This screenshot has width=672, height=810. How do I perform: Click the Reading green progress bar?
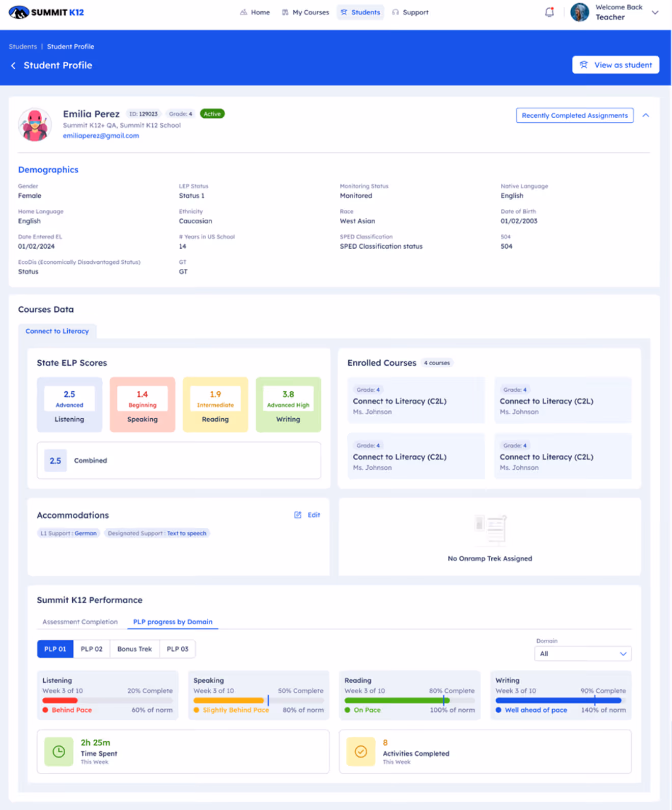[x=397, y=700]
